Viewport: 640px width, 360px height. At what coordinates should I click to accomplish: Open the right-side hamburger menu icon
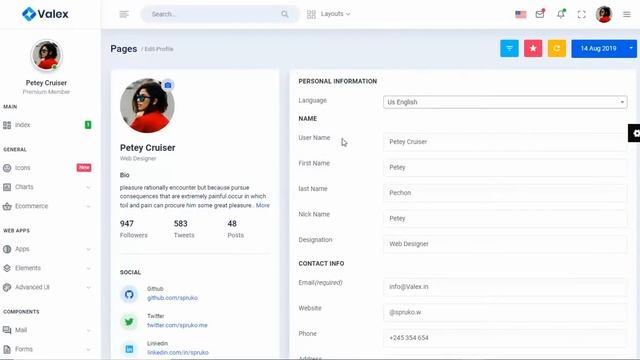(627, 14)
